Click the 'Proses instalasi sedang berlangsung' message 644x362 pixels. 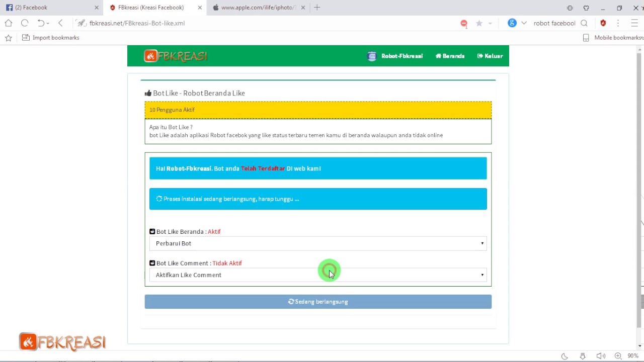(318, 199)
